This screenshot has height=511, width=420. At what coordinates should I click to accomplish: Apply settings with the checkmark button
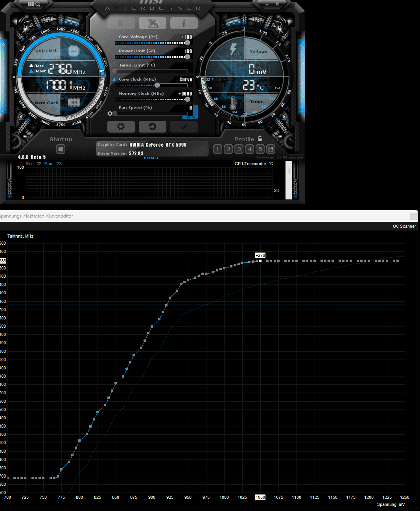184,127
